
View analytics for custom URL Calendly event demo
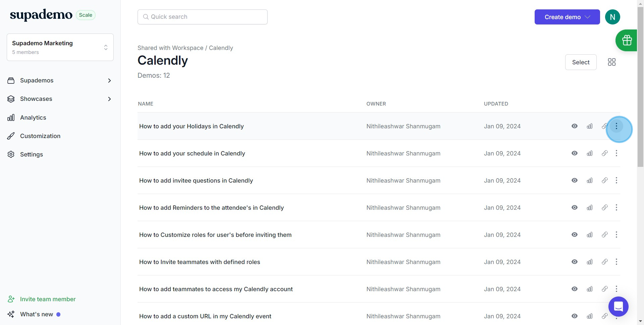590,316
